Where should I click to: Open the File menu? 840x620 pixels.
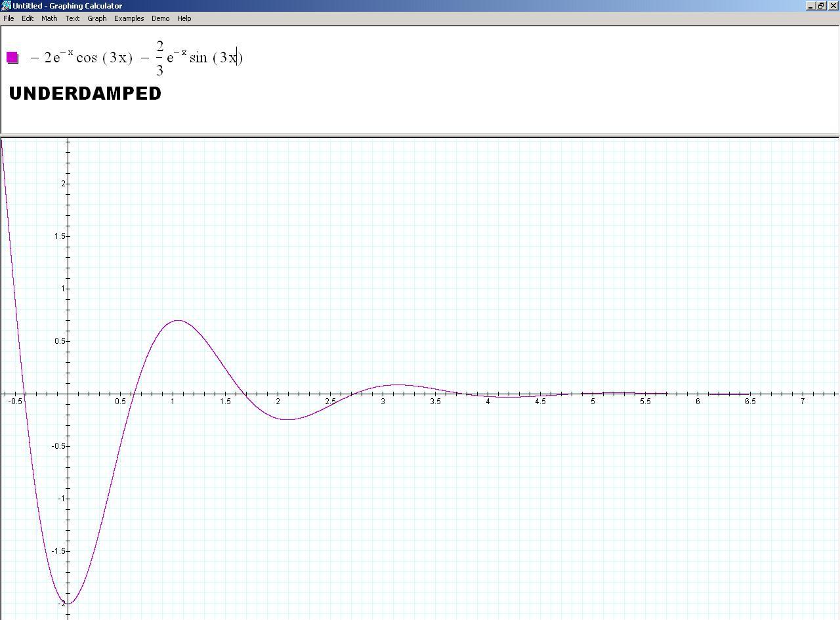pyautogui.click(x=9, y=18)
